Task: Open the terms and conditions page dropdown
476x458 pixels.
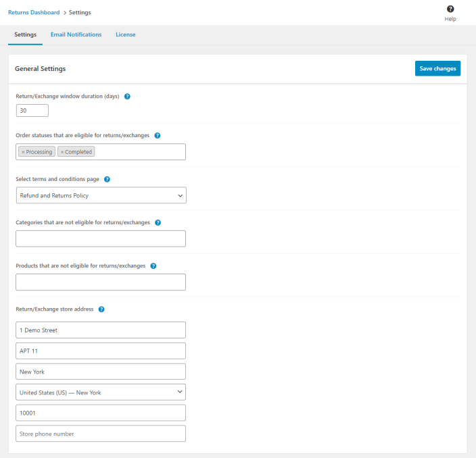Action: (x=101, y=195)
